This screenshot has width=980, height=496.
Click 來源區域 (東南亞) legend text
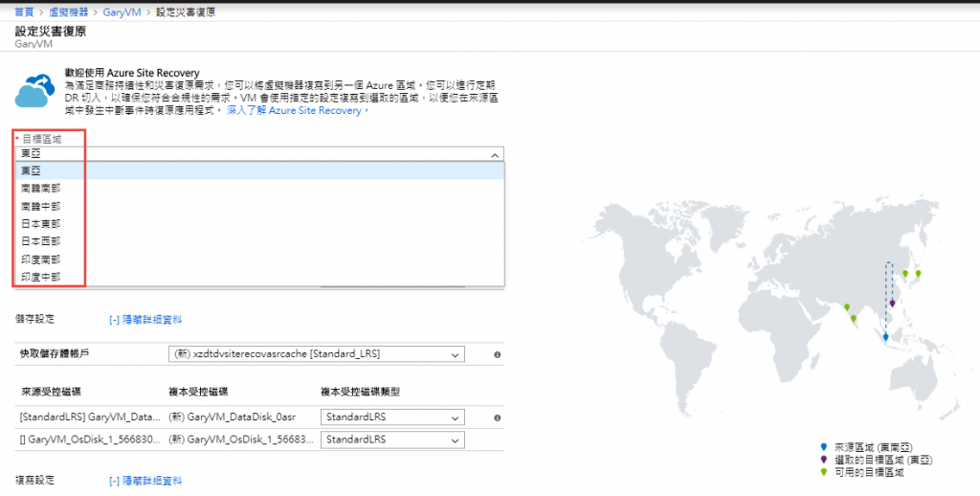873,448
